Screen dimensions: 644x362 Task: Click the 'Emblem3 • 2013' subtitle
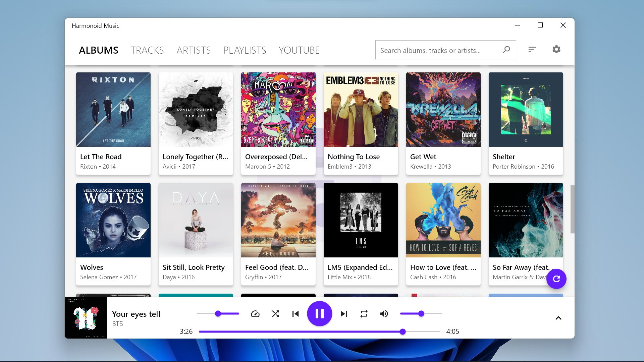tap(350, 167)
